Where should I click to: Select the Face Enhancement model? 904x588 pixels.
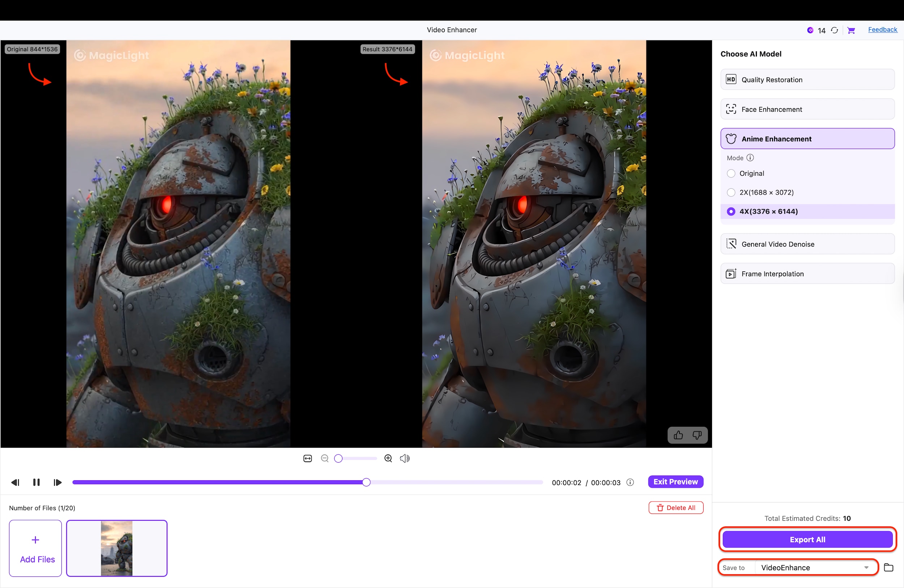coord(807,109)
